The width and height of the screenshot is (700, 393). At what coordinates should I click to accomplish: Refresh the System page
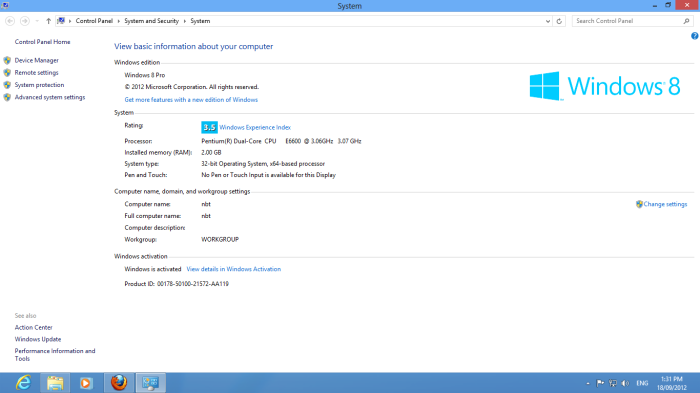pyautogui.click(x=559, y=21)
